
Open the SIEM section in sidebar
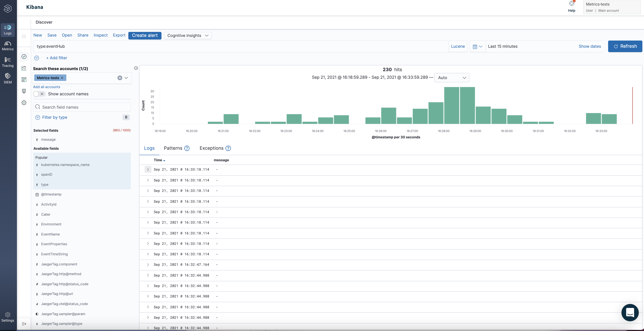pos(8,79)
